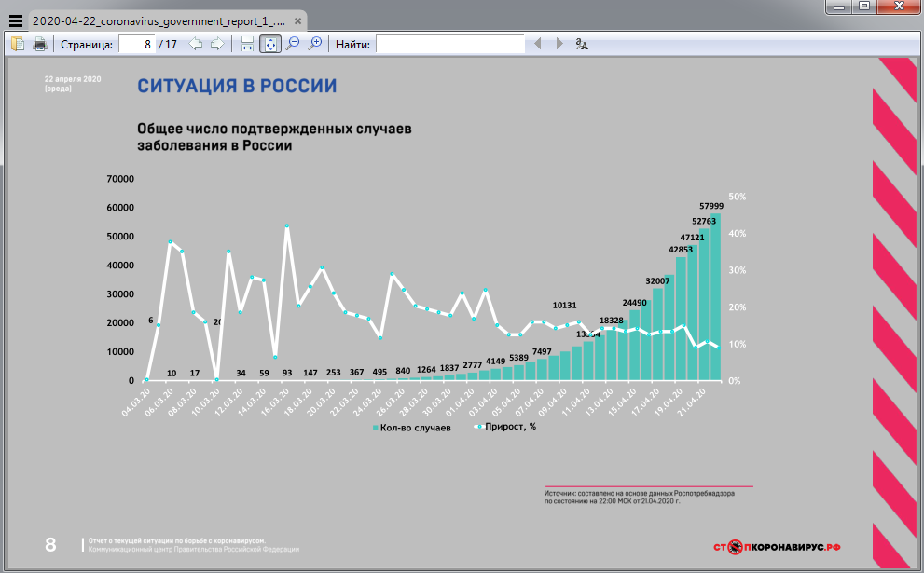Focus the page number field showing 8
This screenshot has height=573, width=924.
(x=136, y=44)
